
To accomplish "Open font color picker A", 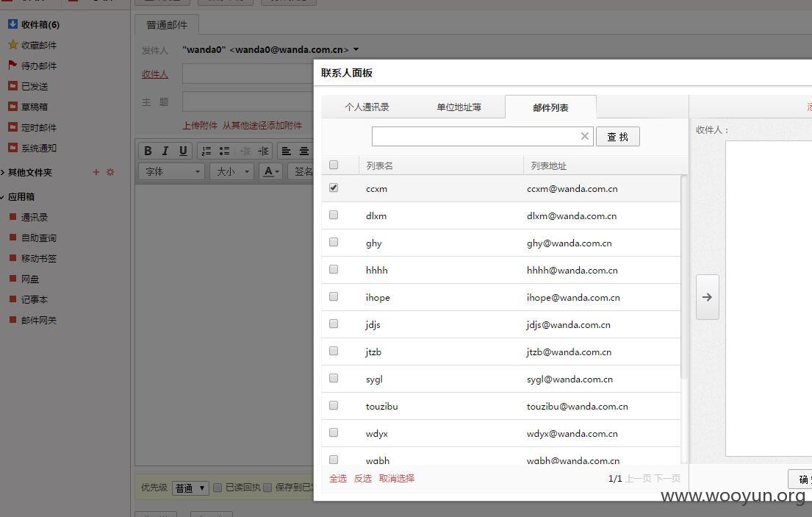I will pos(271,171).
